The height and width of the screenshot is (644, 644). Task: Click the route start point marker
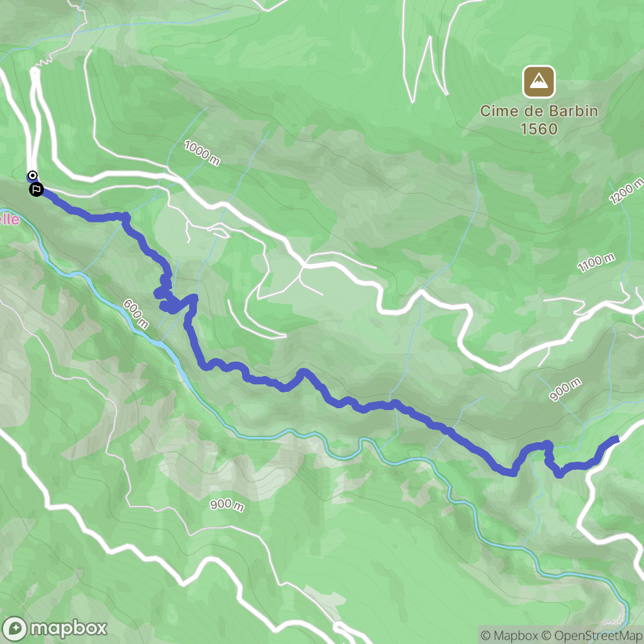coord(33,175)
